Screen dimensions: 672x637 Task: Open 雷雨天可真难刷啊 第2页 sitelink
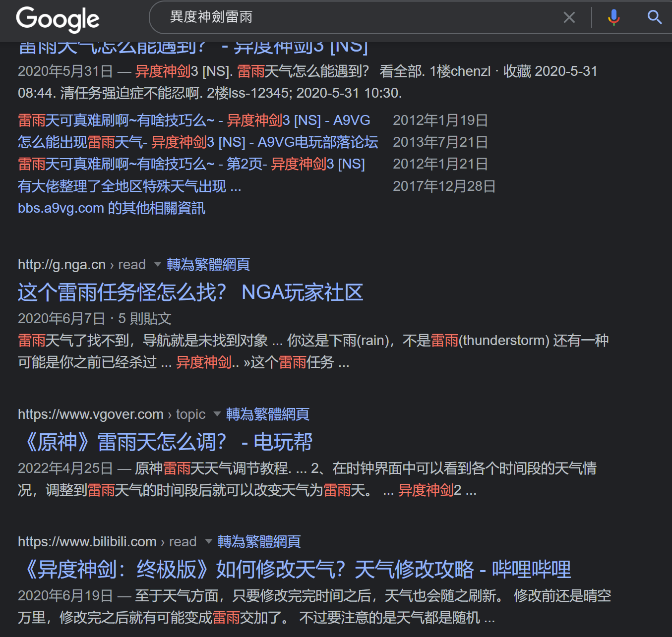[191, 164]
